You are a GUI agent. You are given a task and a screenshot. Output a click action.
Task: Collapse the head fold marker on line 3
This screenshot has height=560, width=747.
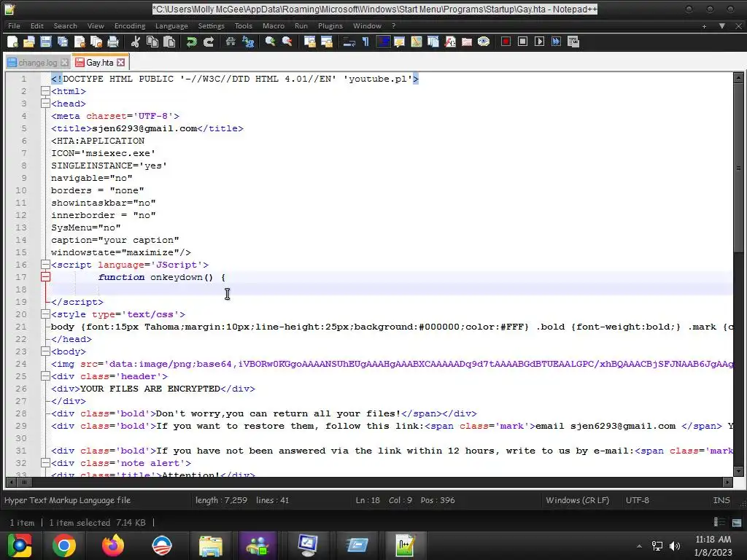pyautogui.click(x=45, y=104)
